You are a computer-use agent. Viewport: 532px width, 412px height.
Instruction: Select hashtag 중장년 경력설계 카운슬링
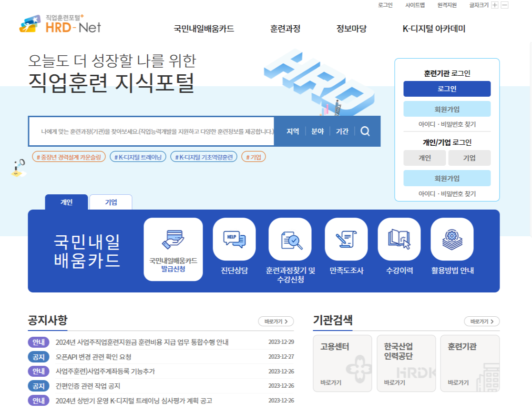click(x=69, y=157)
